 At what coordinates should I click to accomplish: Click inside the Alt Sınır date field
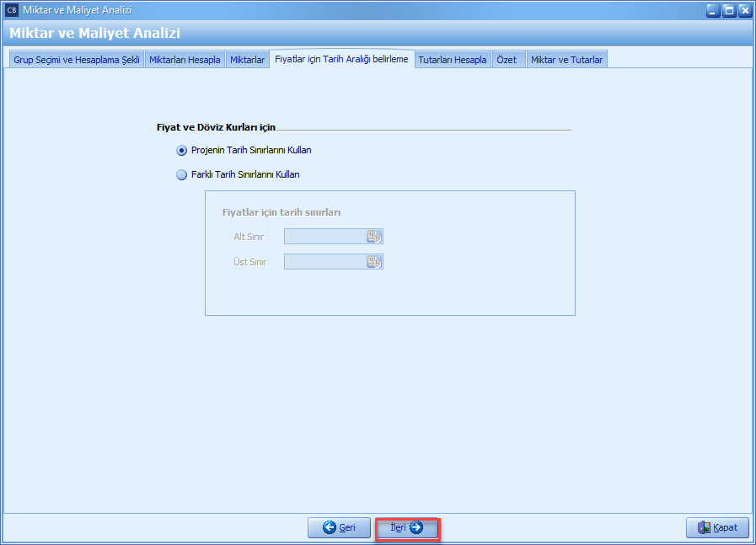click(x=324, y=237)
